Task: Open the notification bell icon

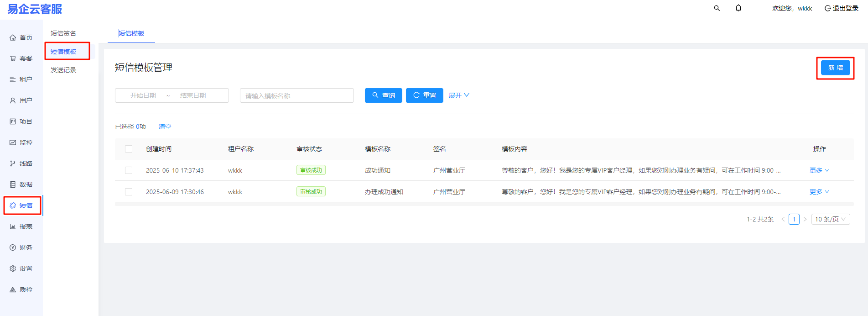Action: click(x=738, y=8)
